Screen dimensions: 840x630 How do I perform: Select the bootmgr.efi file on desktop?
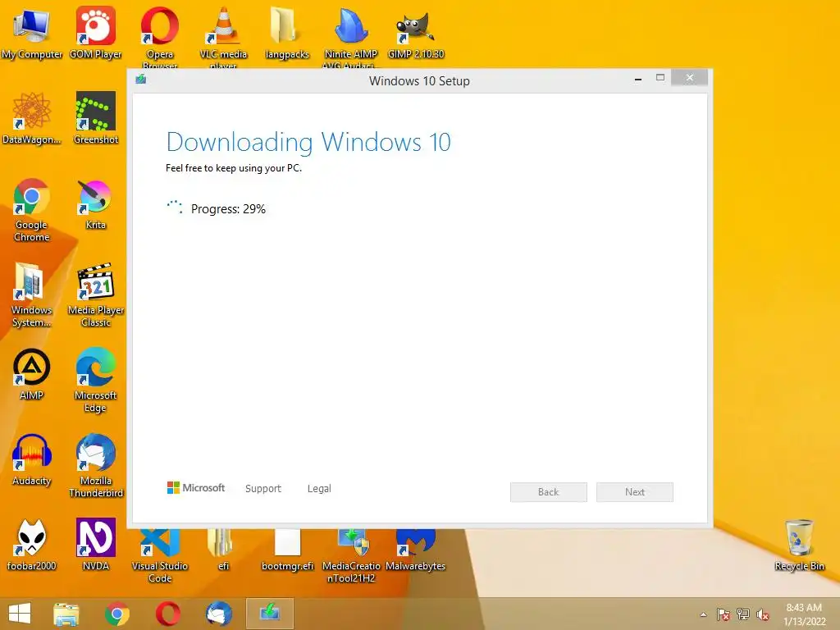287,550
